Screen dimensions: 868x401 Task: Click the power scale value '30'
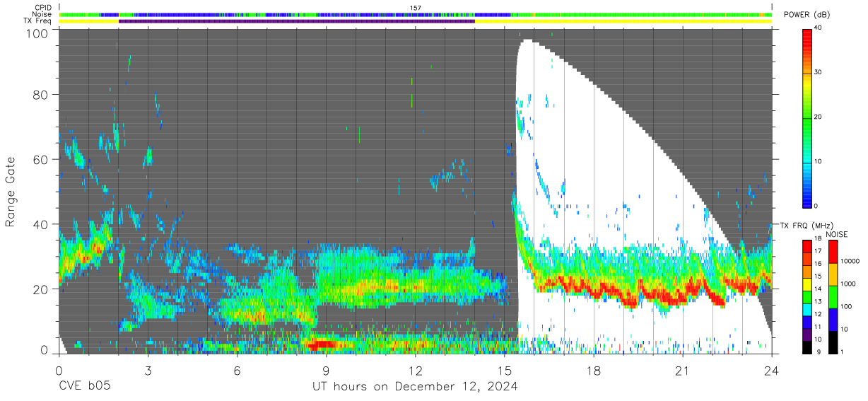click(819, 73)
